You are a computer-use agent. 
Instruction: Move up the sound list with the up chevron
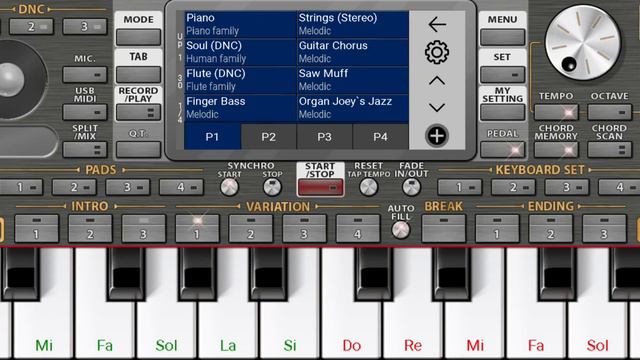(437, 80)
